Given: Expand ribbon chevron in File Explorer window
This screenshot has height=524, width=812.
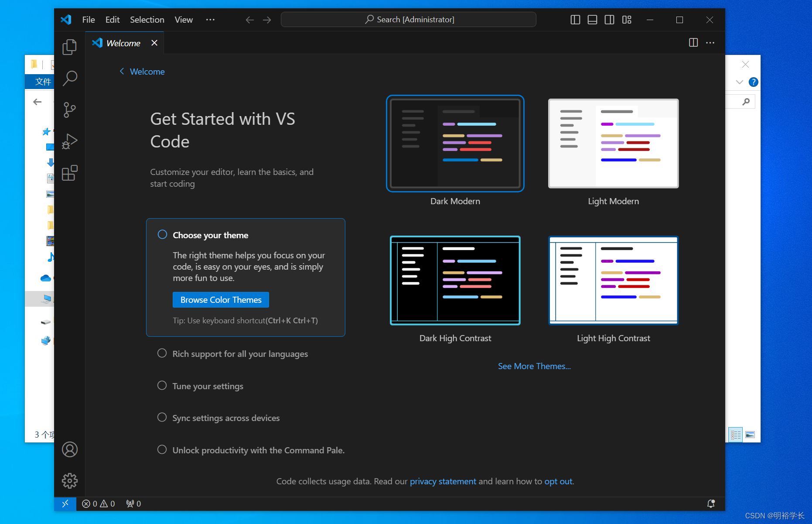Looking at the screenshot, I should [x=739, y=82].
